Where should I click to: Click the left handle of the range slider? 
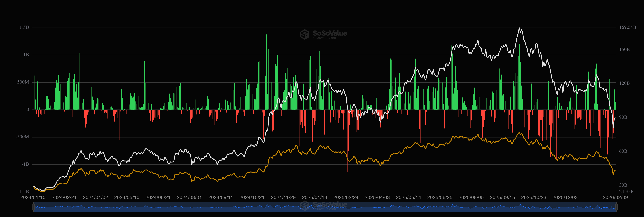coord(34,207)
